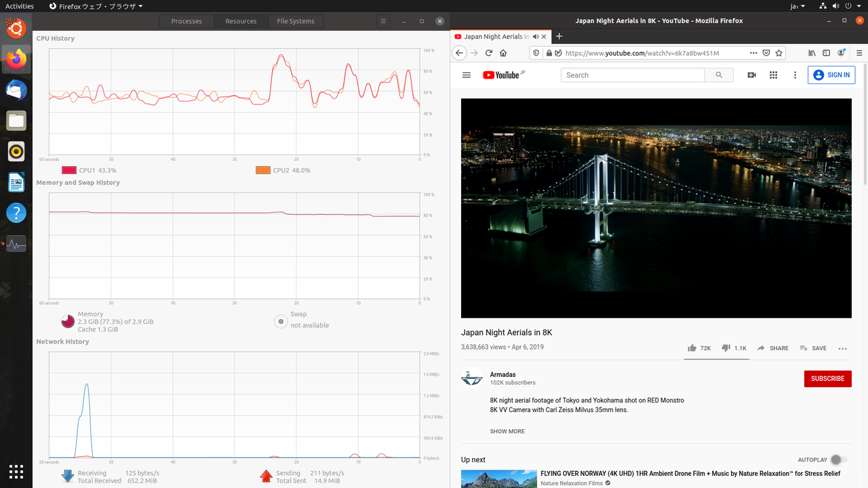This screenshot has width=868, height=488.
Task: Click the YouTube search input field
Action: click(633, 75)
